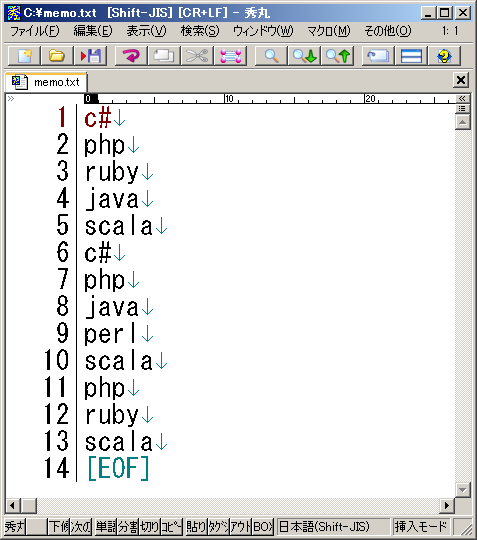Open the ファイル(F) menu
This screenshot has height=540, width=477.
pyautogui.click(x=34, y=31)
